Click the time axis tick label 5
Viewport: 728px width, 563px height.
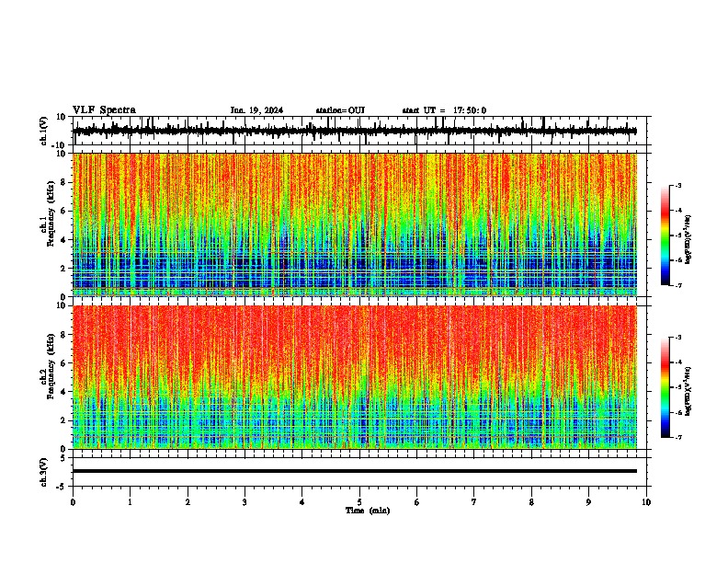359,502
